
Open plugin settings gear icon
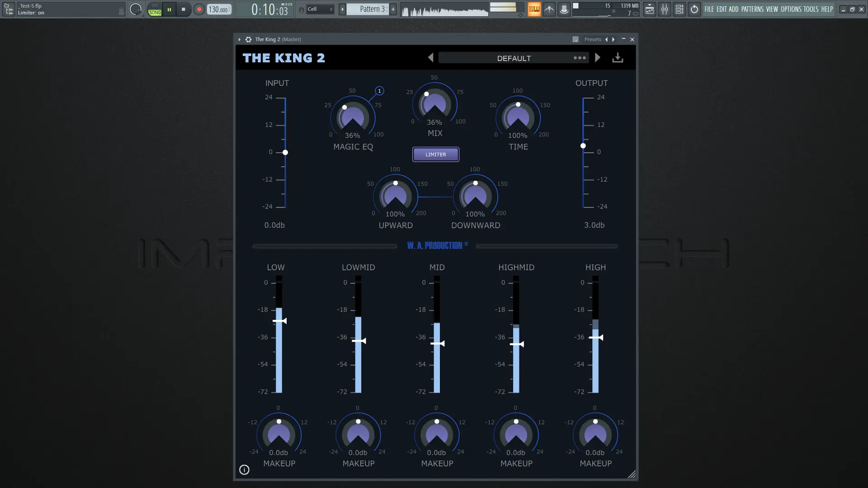click(x=248, y=39)
